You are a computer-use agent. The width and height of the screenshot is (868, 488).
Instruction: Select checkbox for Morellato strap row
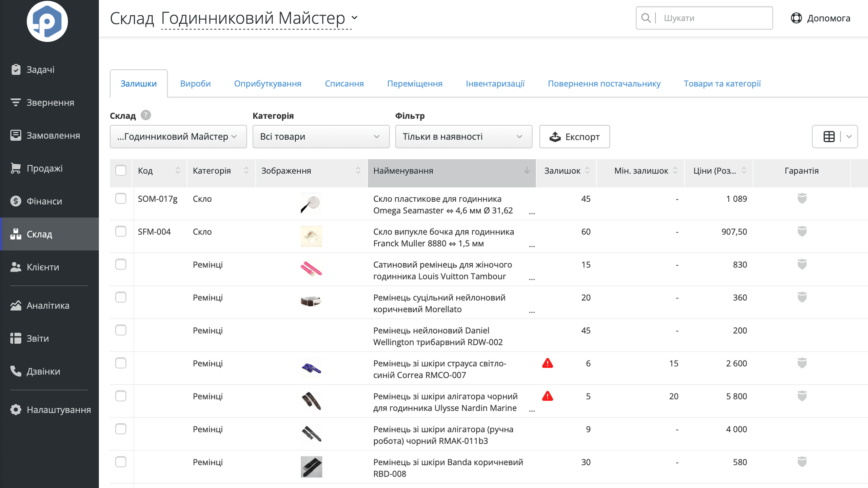pyautogui.click(x=121, y=297)
